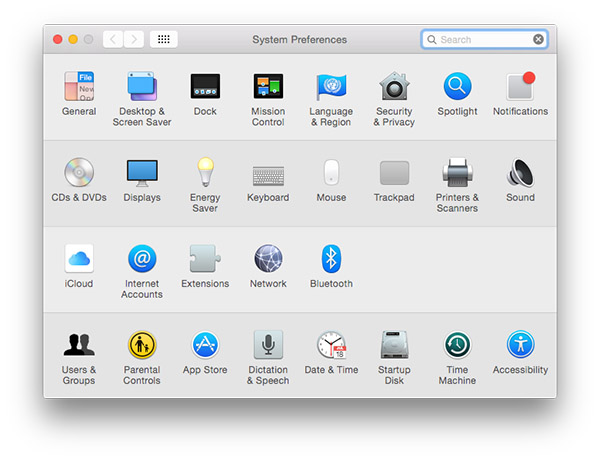Open Notifications settings
600x460 pixels.
[x=520, y=88]
